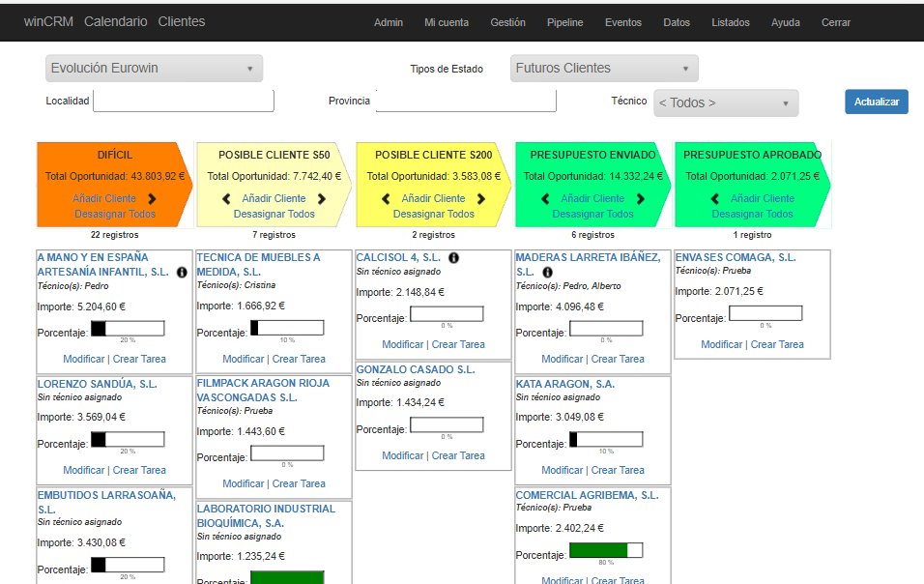This screenshot has width=924, height=584.
Task: Click Añadir Cliente in DIFÍCIL column
Action: point(104,198)
